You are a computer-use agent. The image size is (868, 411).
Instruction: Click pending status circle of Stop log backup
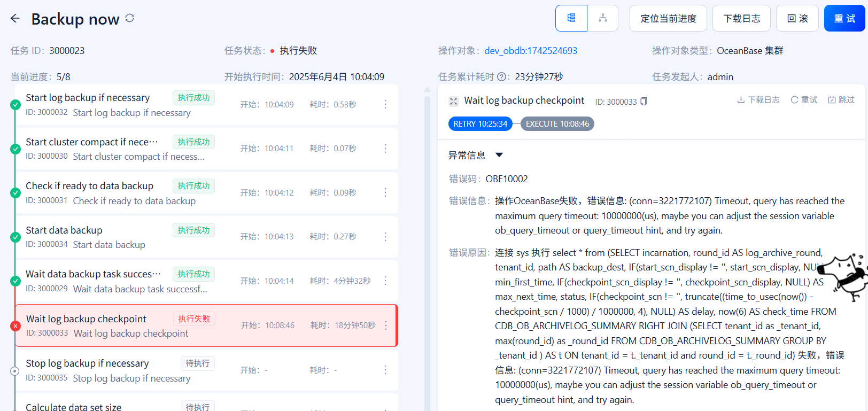(15, 371)
